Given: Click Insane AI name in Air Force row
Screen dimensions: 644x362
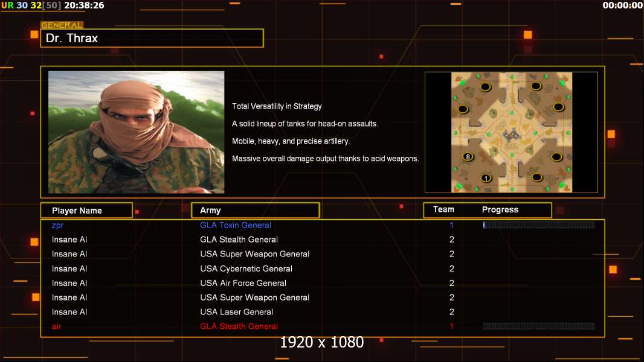Looking at the screenshot, I should tap(69, 283).
